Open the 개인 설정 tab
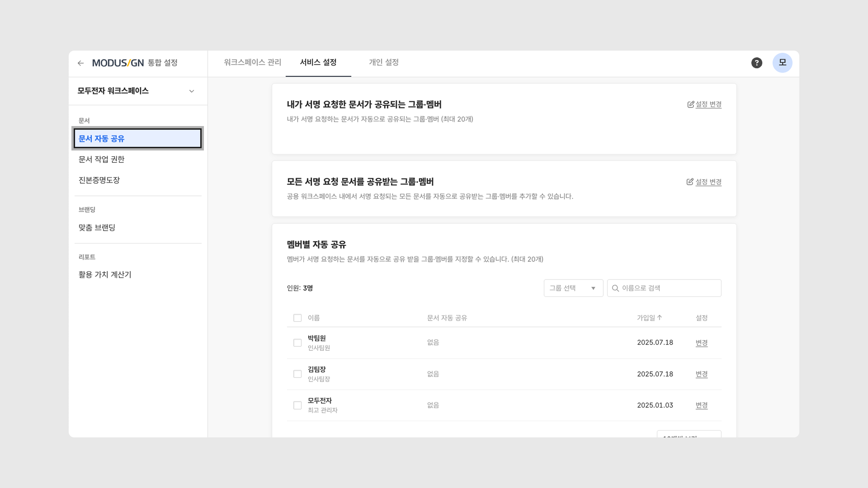Screen dimensions: 868x488 click(x=383, y=62)
